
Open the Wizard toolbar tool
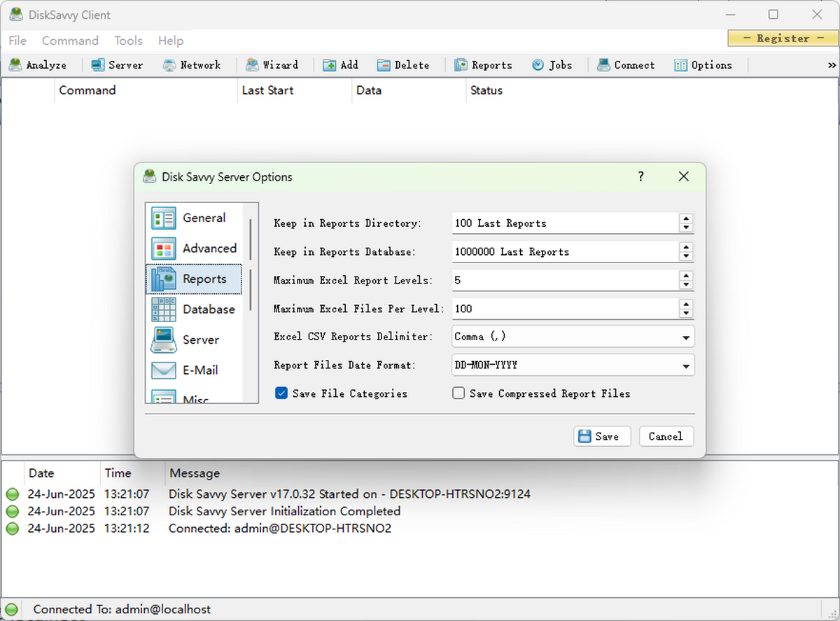[x=274, y=64]
